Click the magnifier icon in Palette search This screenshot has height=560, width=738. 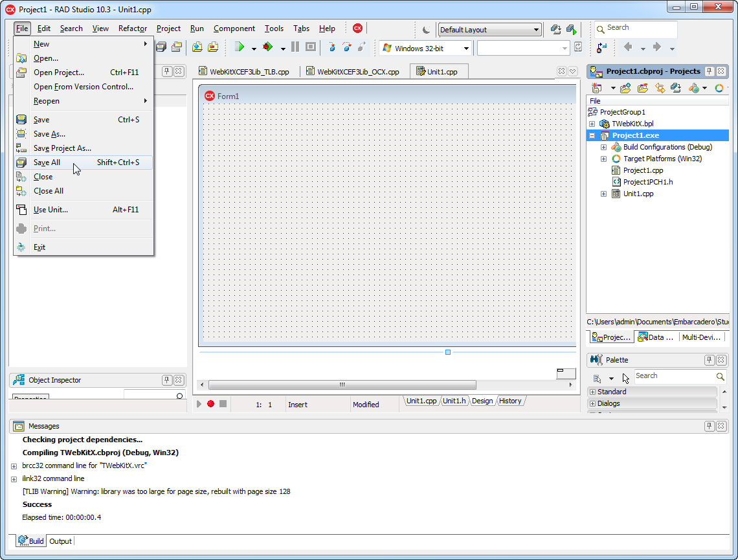720,376
